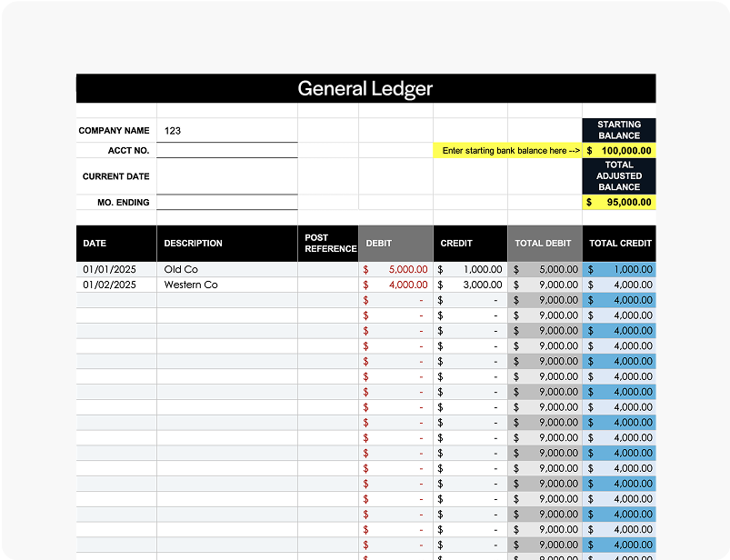
Task: Click the General Ledger title bar
Action: [x=365, y=88]
